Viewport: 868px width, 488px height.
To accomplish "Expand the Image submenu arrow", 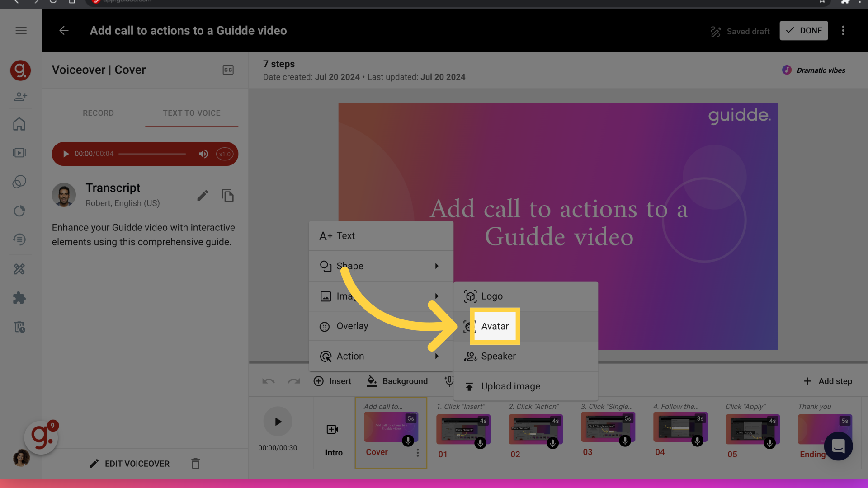I will tap(436, 296).
